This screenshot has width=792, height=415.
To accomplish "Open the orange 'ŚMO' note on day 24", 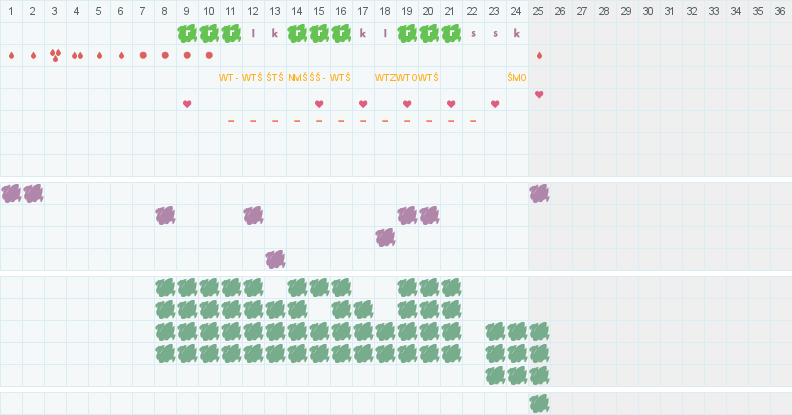I will tap(516, 77).
